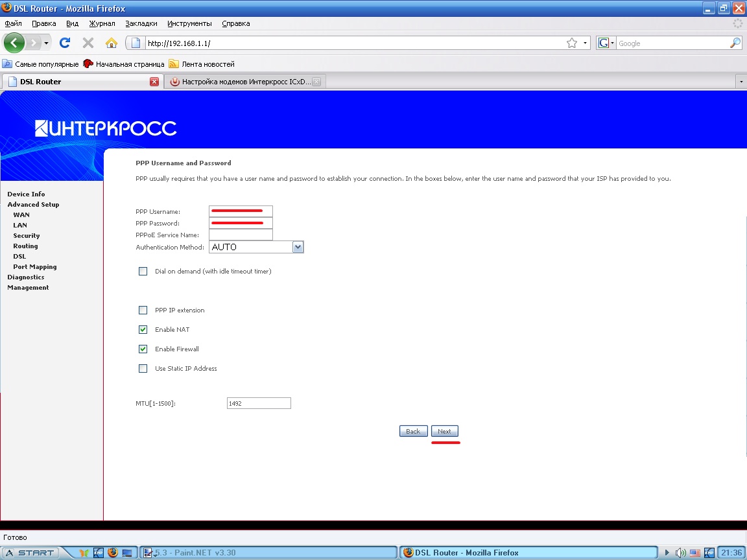Viewport: 747px width, 560px height.
Task: Open the Закладки menu
Action: pyautogui.click(x=141, y=23)
